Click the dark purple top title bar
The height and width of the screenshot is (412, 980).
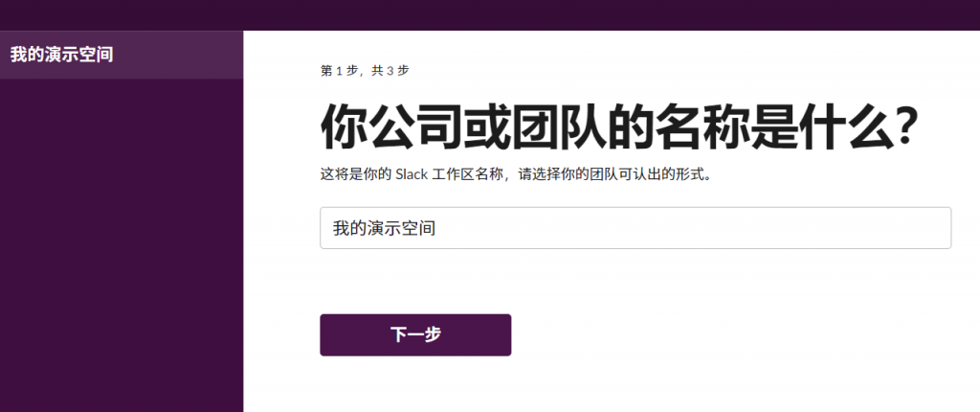point(490,15)
